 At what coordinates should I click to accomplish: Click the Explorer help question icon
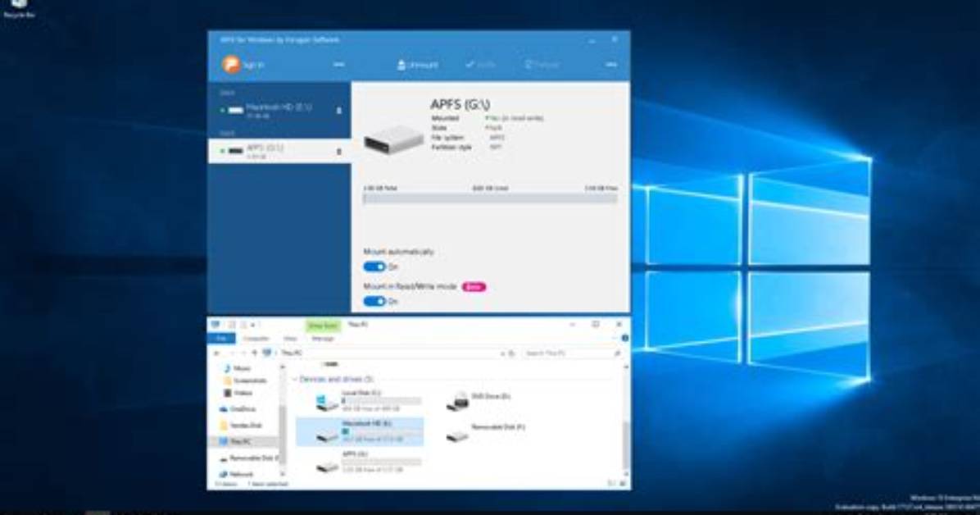tap(624, 338)
